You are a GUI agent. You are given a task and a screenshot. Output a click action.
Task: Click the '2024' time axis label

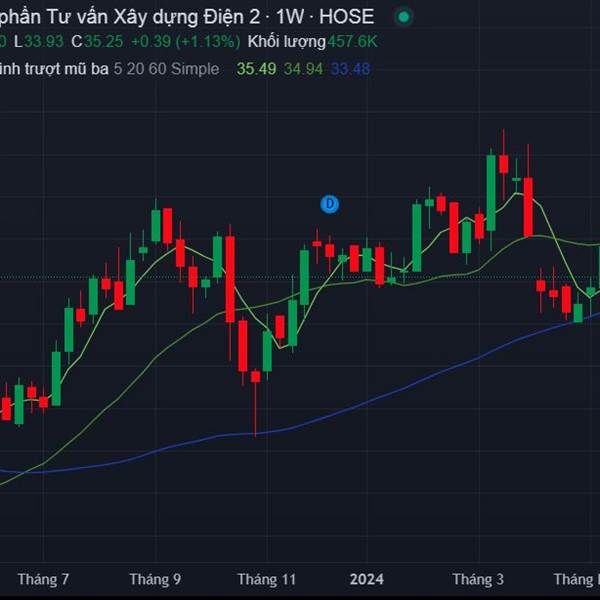tap(367, 579)
